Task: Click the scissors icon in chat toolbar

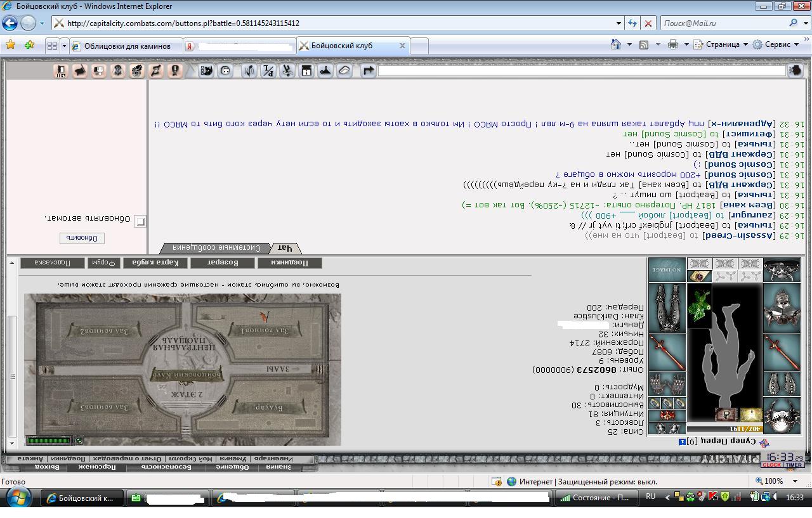Action: [287, 70]
